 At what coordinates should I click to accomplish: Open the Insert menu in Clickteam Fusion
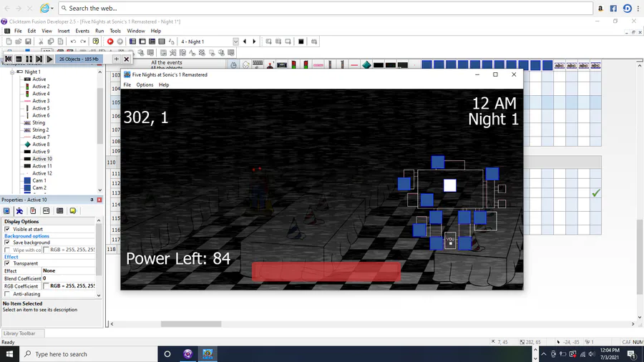pyautogui.click(x=63, y=31)
